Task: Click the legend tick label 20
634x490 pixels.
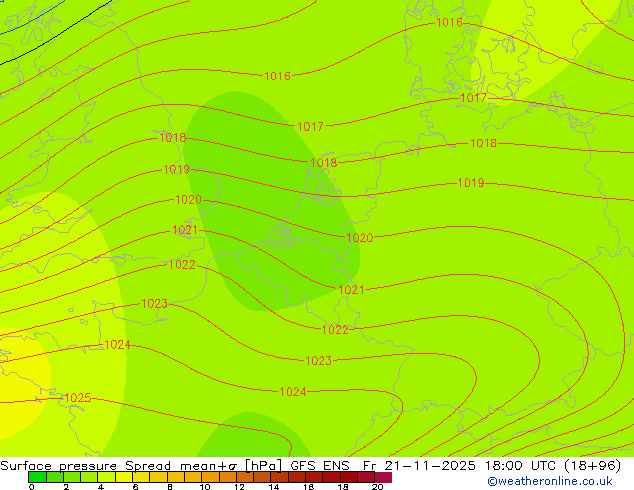Action: point(377,487)
